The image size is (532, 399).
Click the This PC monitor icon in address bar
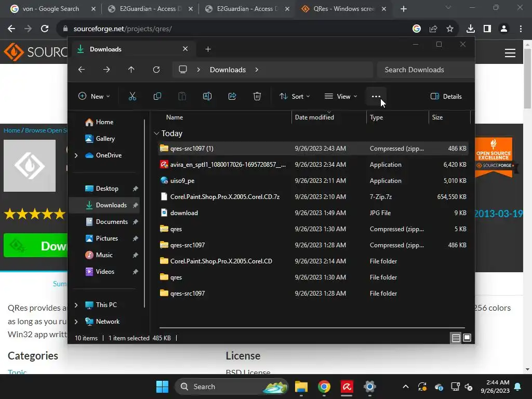183,70
